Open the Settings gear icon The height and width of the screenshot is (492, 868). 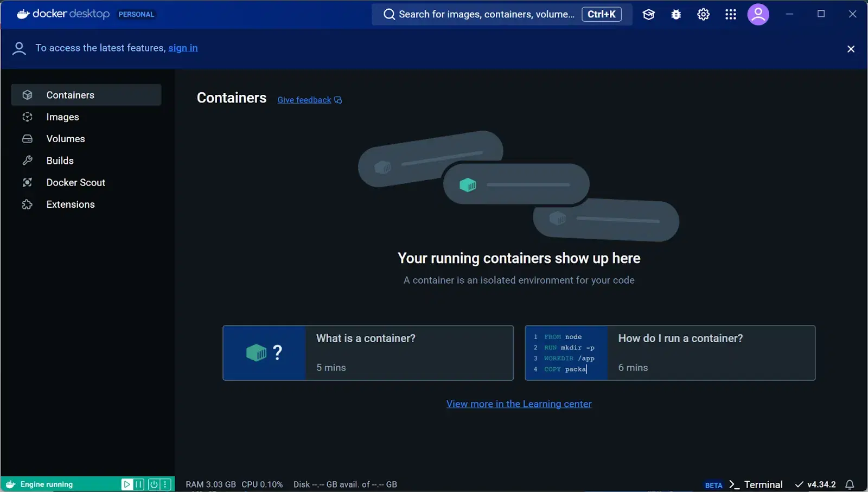pyautogui.click(x=704, y=15)
